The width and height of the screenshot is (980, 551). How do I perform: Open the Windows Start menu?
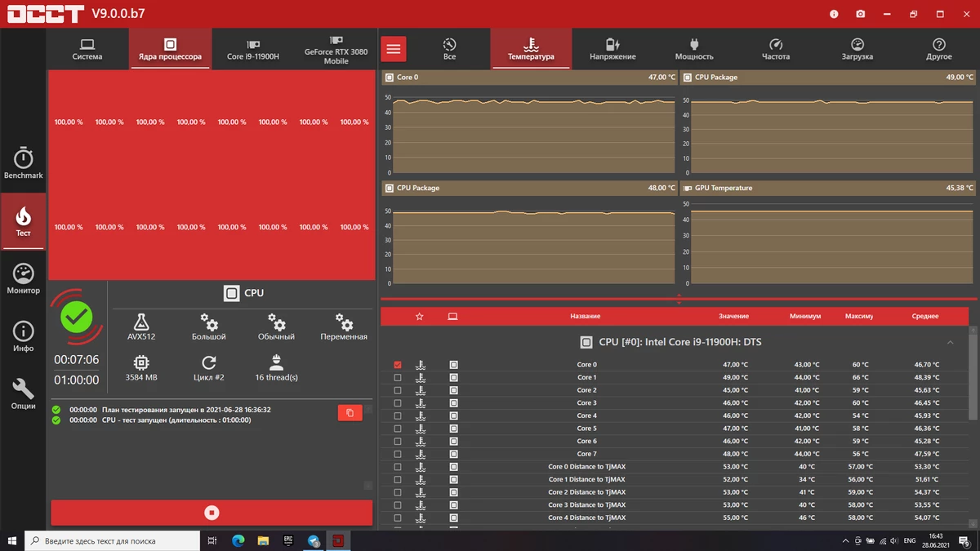tap(12, 540)
